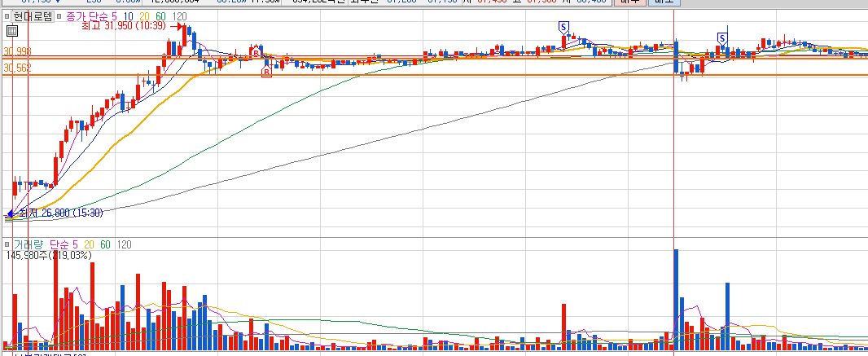Click the second blue S sell marker
Viewport: 868px width, 356px height.
722,37
